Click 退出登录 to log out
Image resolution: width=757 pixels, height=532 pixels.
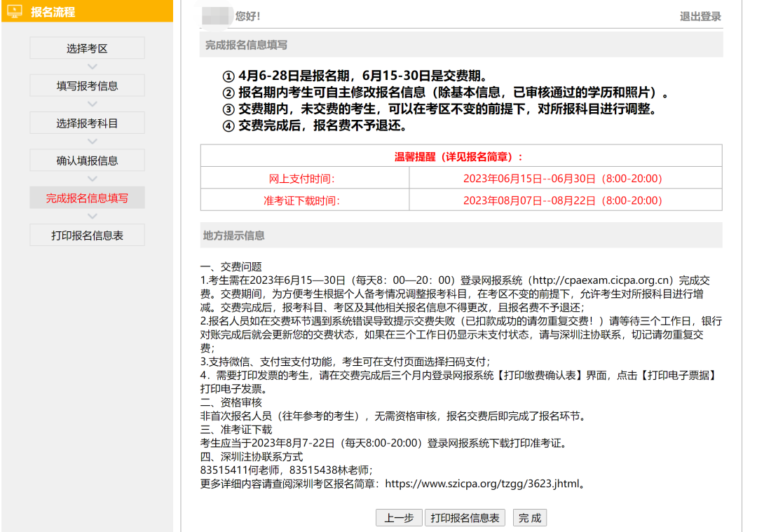click(700, 16)
